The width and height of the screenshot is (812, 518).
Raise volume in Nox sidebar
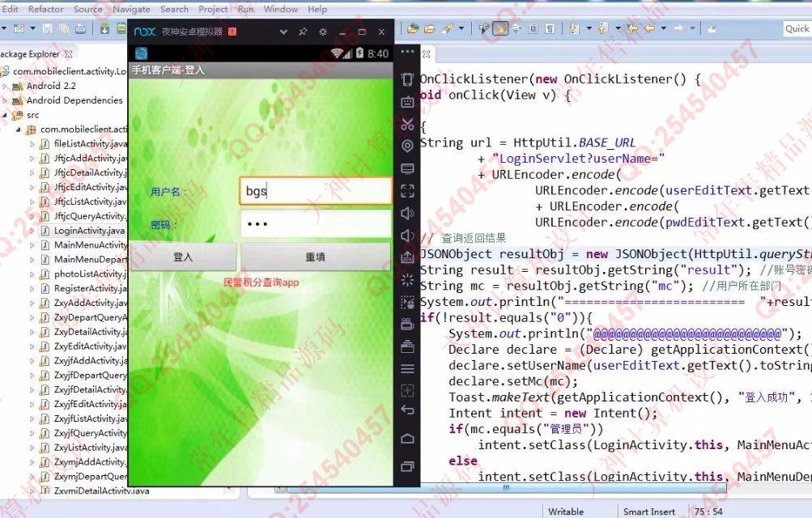click(x=407, y=213)
